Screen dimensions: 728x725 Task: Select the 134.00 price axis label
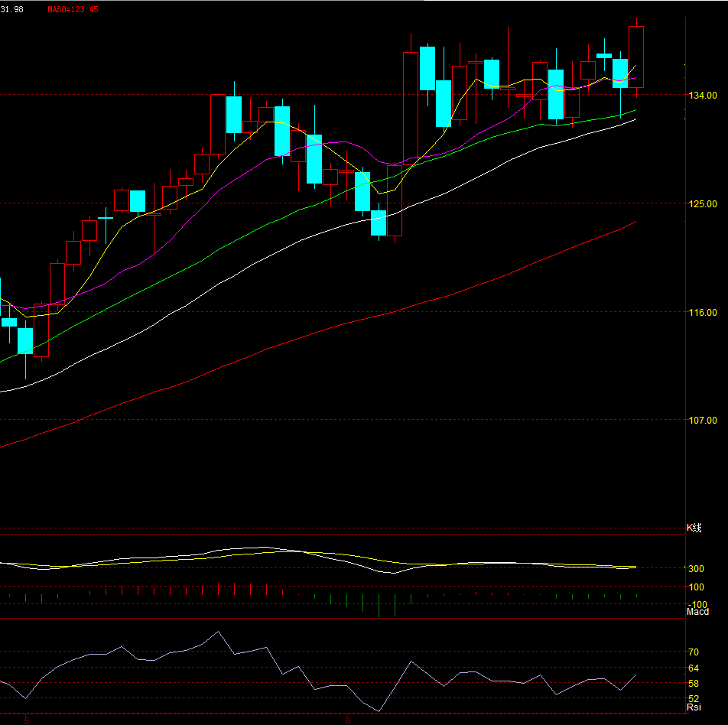pos(703,95)
